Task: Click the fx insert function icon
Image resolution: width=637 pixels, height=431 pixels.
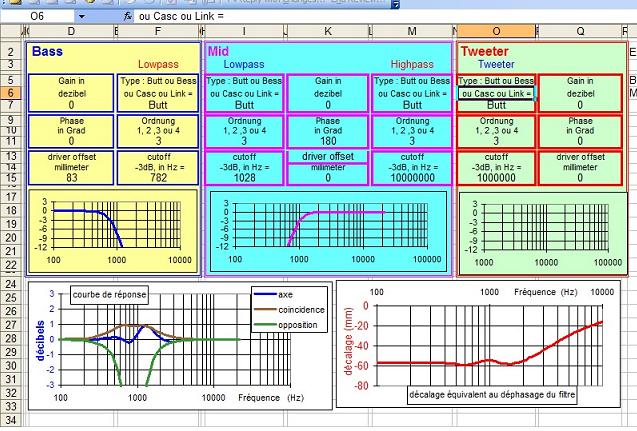Action: click(x=128, y=16)
